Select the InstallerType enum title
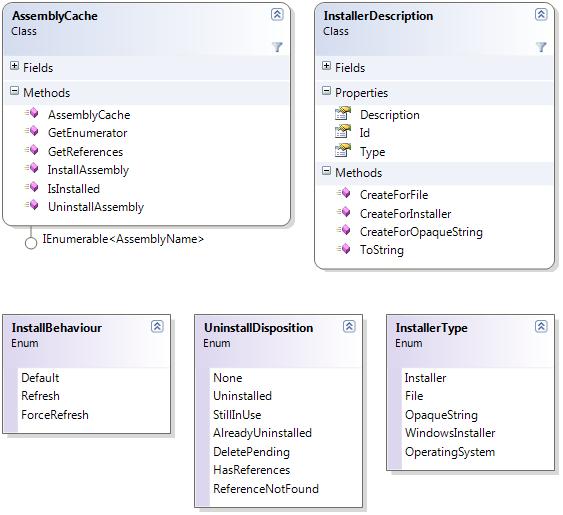 point(432,328)
